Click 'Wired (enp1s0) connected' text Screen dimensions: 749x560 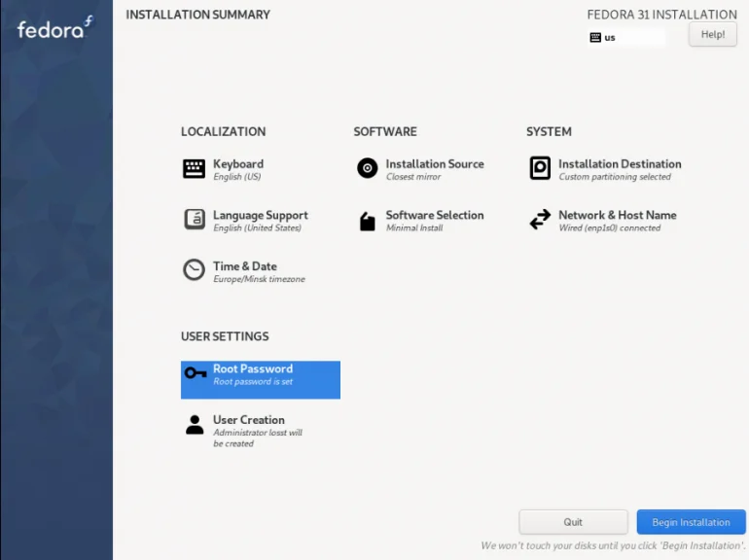[x=610, y=227]
